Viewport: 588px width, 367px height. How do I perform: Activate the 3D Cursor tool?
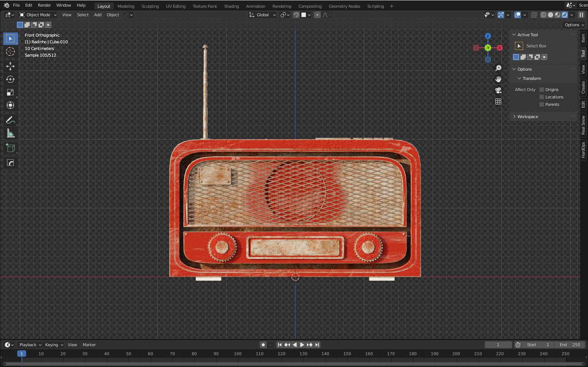click(10, 51)
